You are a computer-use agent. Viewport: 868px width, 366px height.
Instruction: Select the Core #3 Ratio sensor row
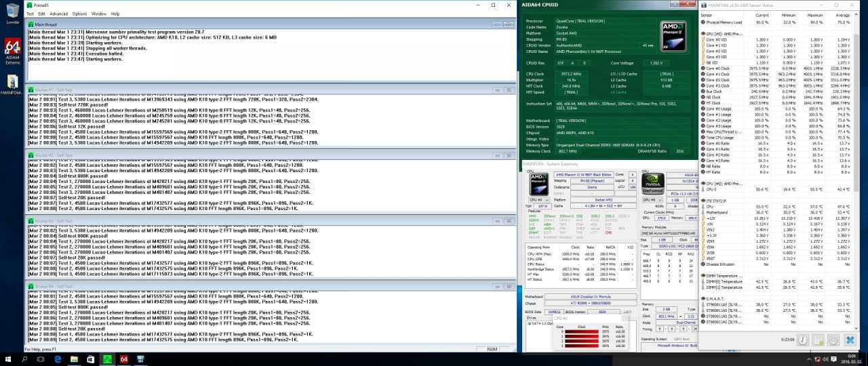point(777,161)
